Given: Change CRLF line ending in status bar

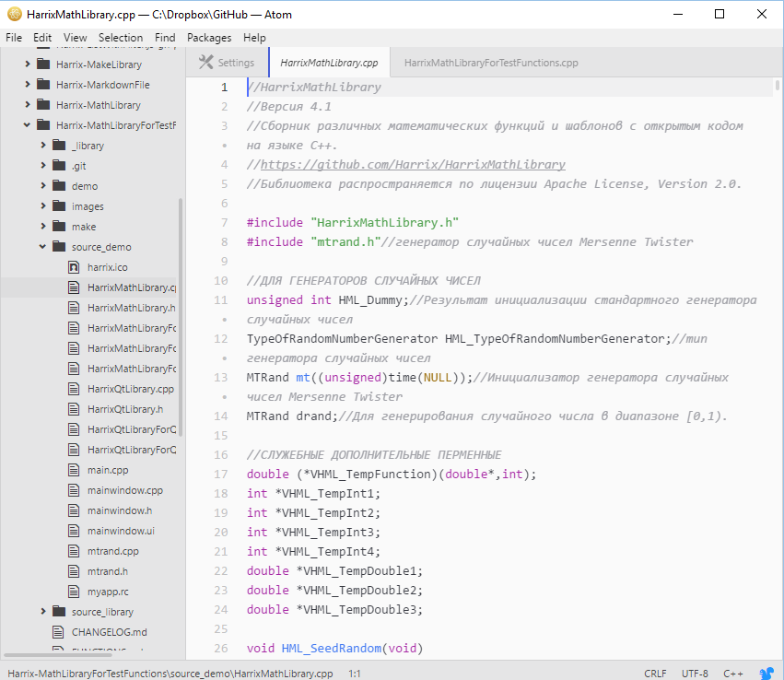Looking at the screenshot, I should (655, 674).
